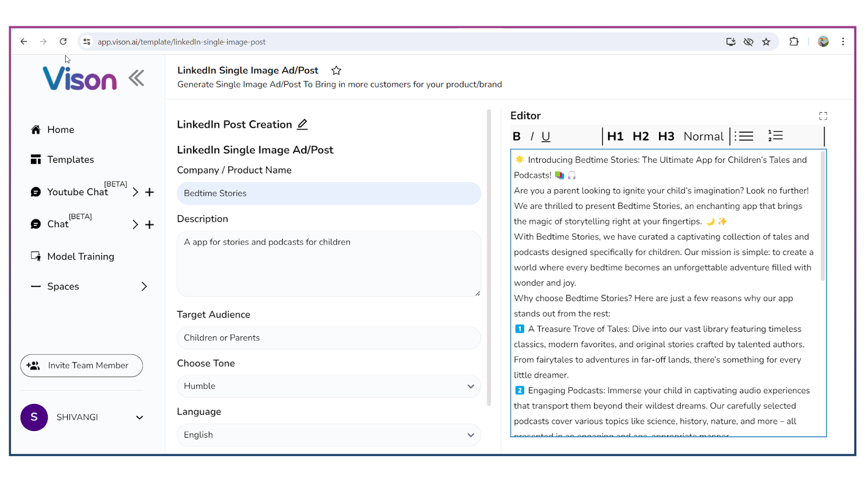The width and height of the screenshot is (868, 488).
Task: Open SHIVANGI account dropdown arrow
Action: (139, 418)
